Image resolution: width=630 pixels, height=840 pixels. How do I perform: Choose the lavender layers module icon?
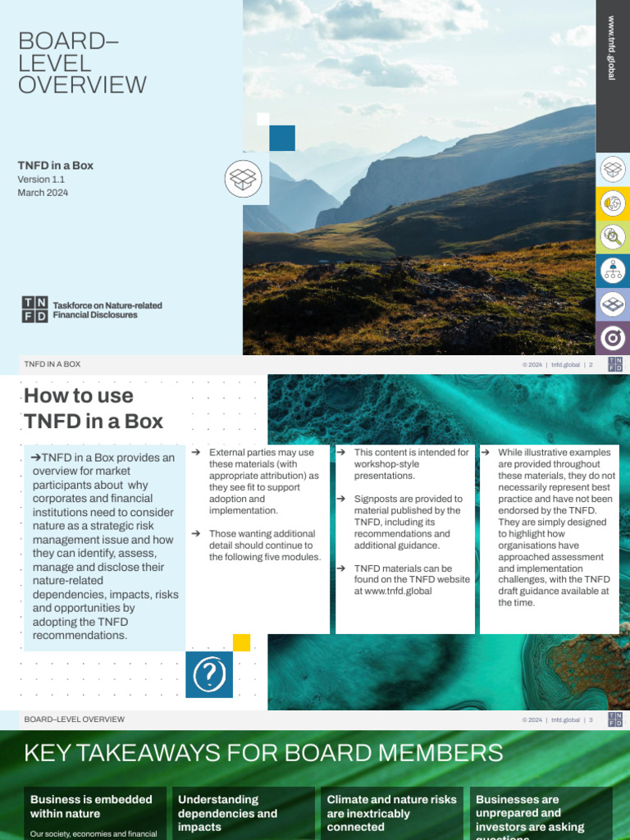click(x=613, y=305)
